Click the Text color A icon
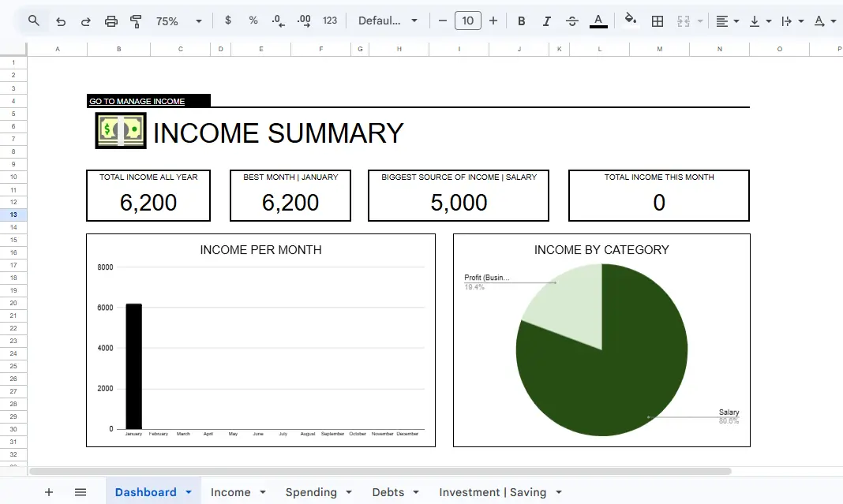The height and width of the screenshot is (504, 843). (598, 21)
